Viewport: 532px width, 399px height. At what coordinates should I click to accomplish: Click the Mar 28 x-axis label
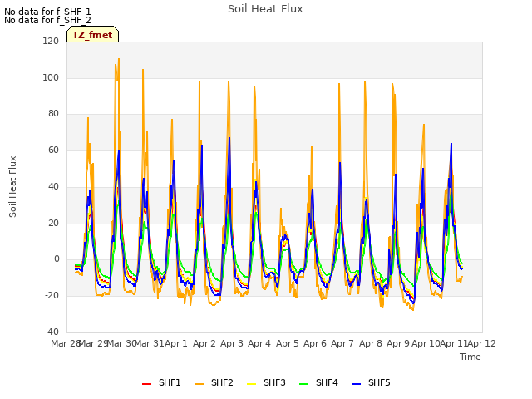(x=66, y=343)
